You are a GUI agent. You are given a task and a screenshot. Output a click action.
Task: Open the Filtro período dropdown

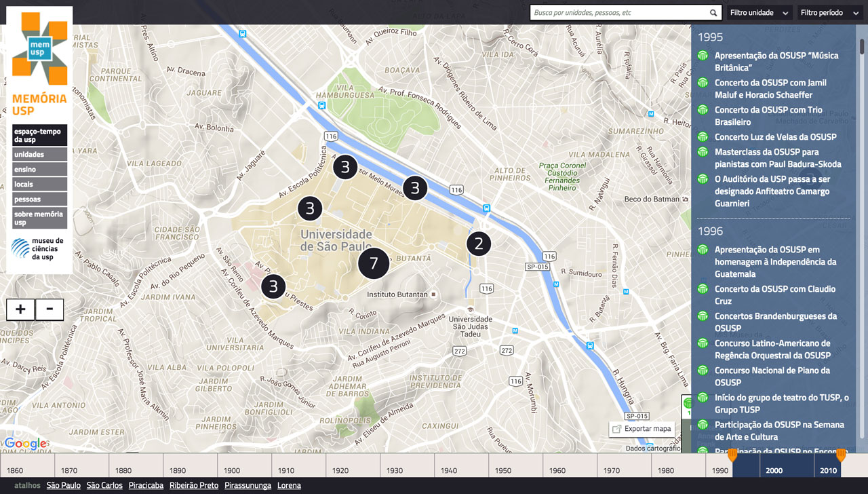click(830, 13)
